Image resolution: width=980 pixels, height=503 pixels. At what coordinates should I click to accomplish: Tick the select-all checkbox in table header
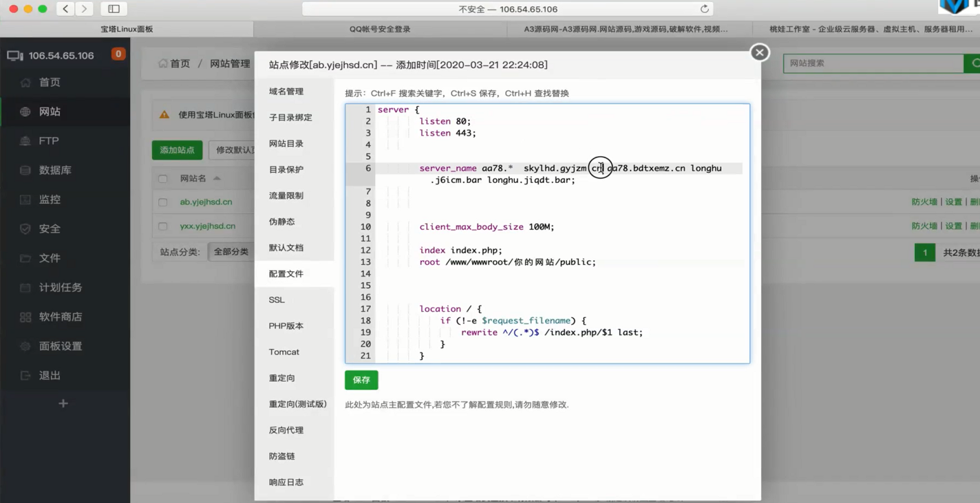click(163, 179)
